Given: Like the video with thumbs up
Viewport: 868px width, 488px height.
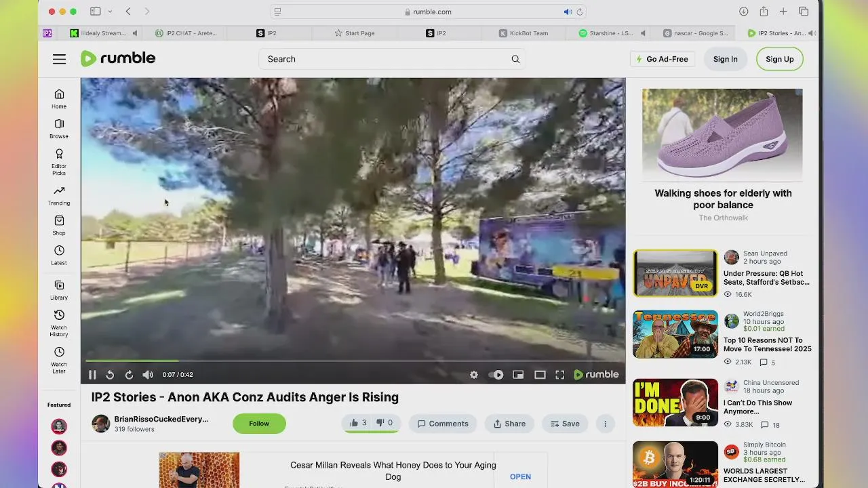Looking at the screenshot, I should point(358,423).
